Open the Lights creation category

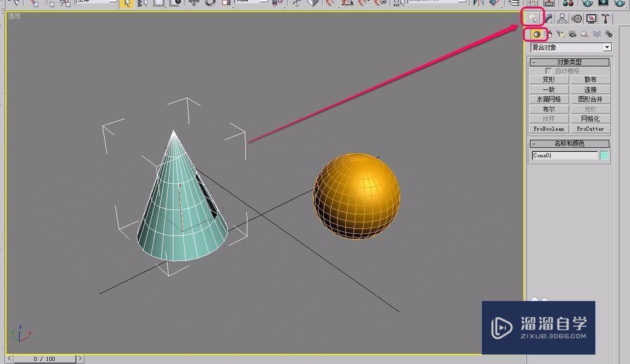(x=561, y=34)
